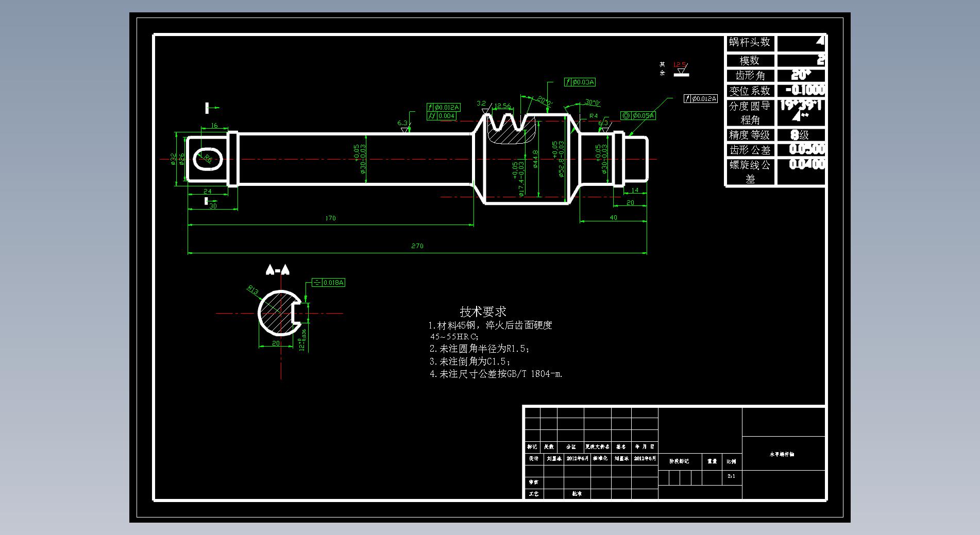Select the 未注圆角半径为R1.5 note
The width and height of the screenshot is (980, 535).
click(479, 349)
